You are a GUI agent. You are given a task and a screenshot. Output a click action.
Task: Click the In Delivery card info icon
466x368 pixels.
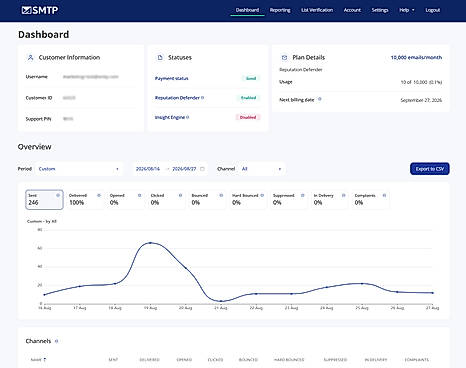tap(344, 195)
